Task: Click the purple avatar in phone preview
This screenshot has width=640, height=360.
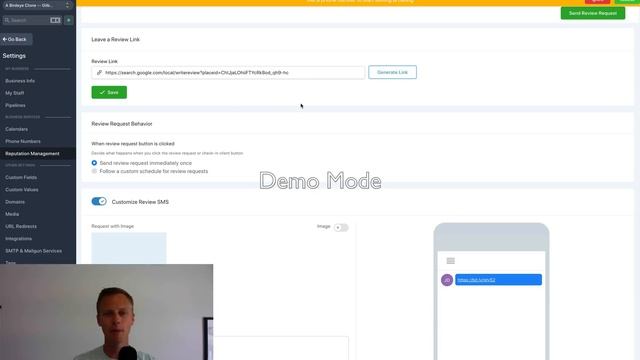Action: (x=447, y=280)
